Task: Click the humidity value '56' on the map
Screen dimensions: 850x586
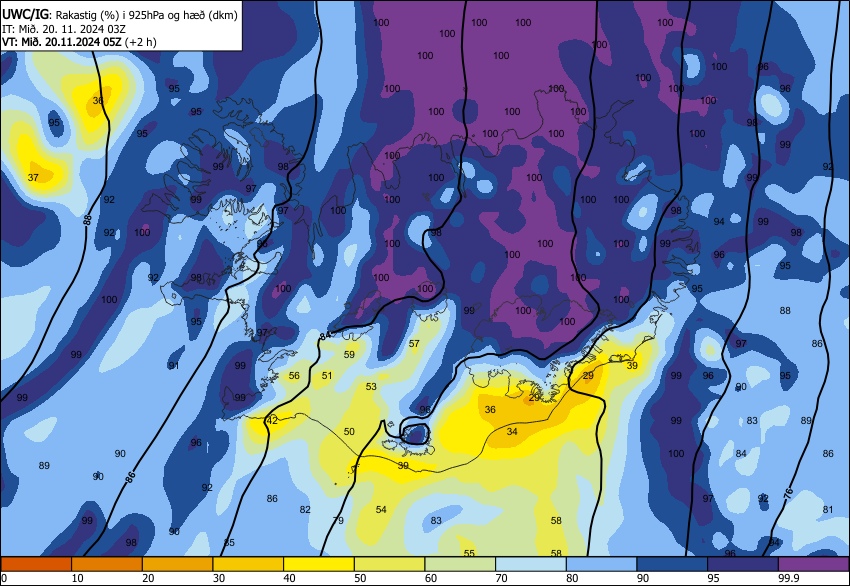Action: tap(294, 376)
